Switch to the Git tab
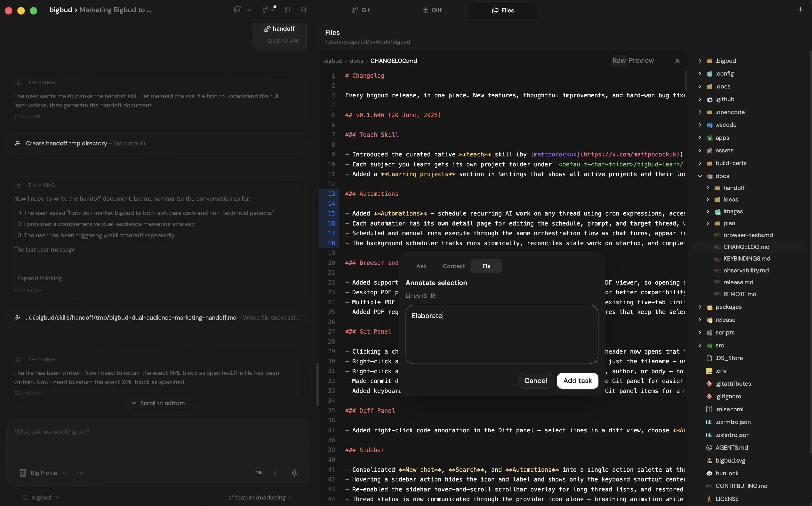 click(361, 10)
